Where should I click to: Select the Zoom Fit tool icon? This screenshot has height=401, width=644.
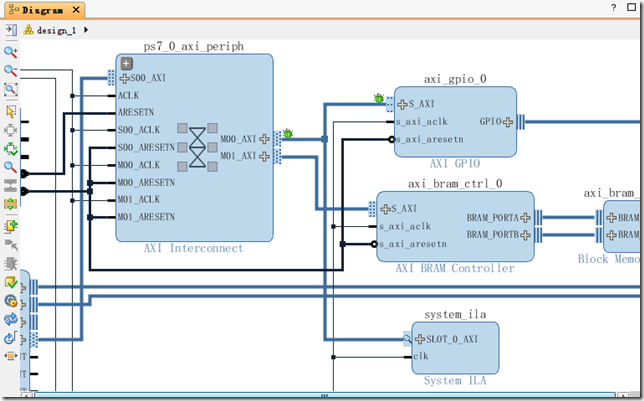pyautogui.click(x=10, y=90)
